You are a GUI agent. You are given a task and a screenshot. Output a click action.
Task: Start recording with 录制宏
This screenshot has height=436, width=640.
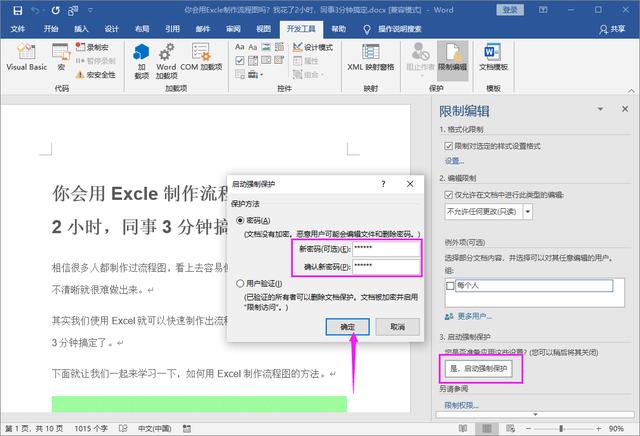pos(92,47)
